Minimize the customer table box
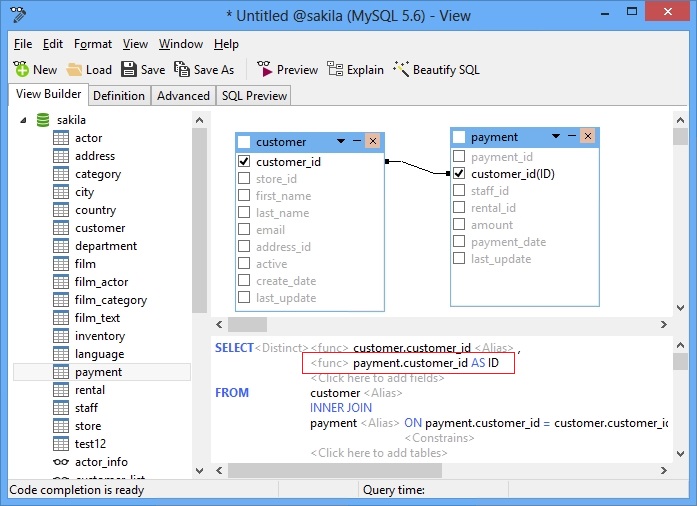 click(x=357, y=141)
